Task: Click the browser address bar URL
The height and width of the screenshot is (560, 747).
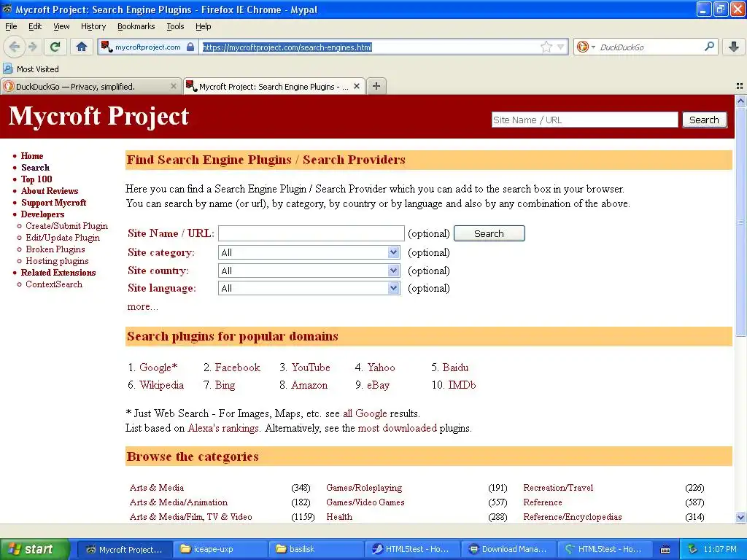Action: [287, 47]
